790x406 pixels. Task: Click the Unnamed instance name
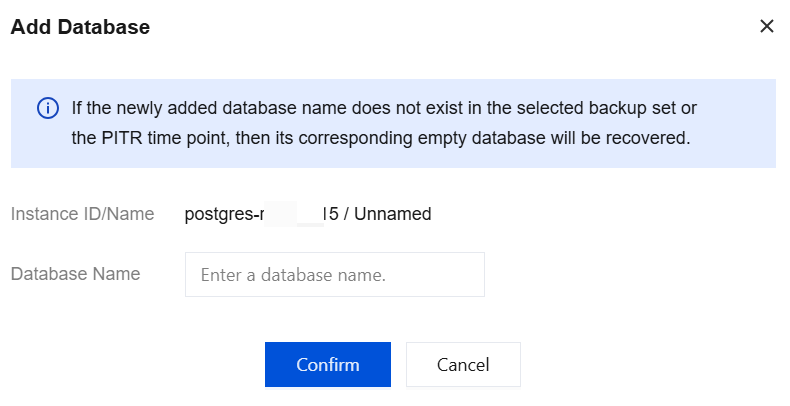tap(395, 214)
